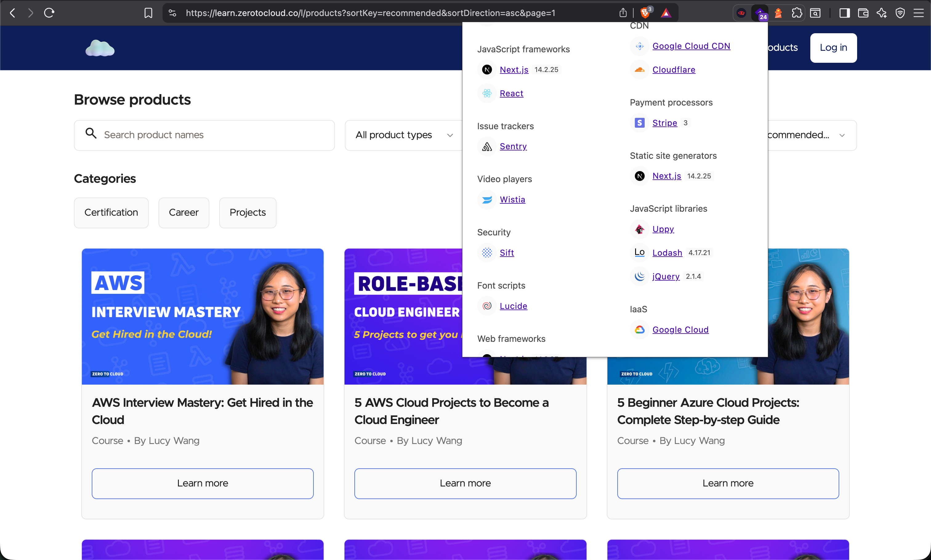Screen dimensions: 931x560
Task: Open the AWS Interview Mastery course thumbnail
Action: [202, 316]
